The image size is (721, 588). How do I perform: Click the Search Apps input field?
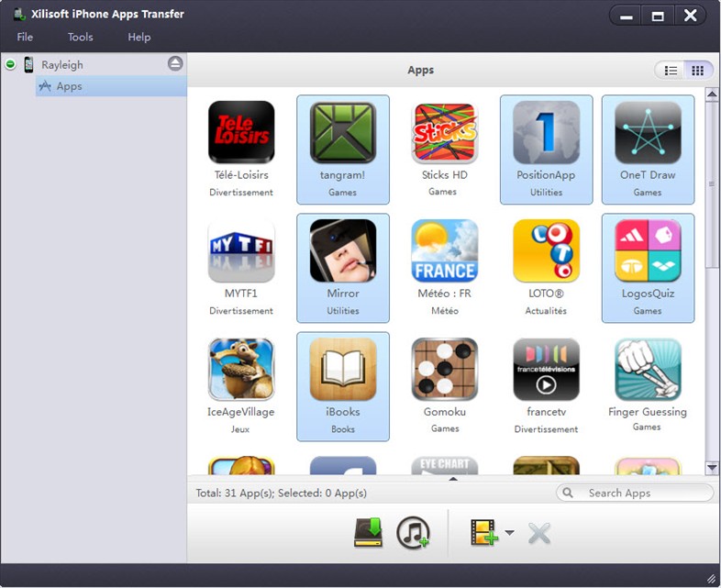642,493
